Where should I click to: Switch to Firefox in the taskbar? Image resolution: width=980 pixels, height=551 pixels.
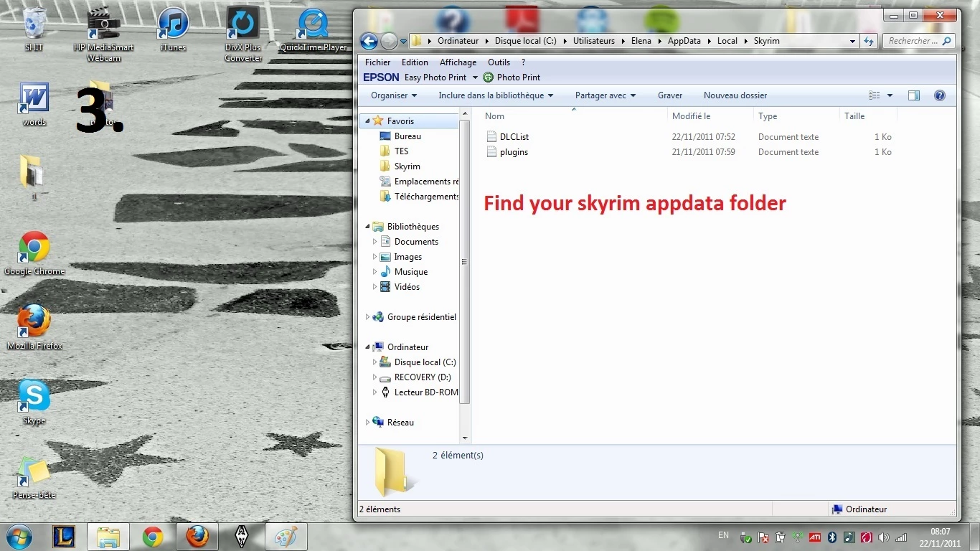[x=197, y=537]
